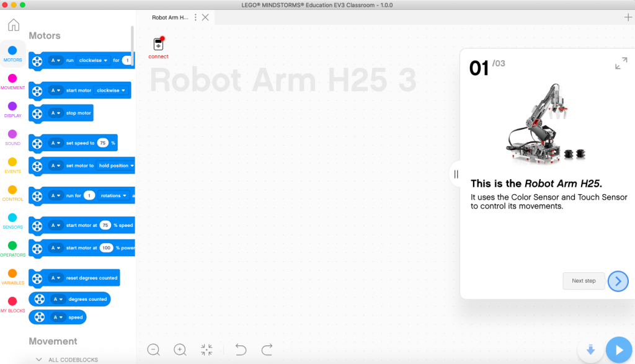Click the Home icon
This screenshot has height=364, width=635.
click(13, 25)
